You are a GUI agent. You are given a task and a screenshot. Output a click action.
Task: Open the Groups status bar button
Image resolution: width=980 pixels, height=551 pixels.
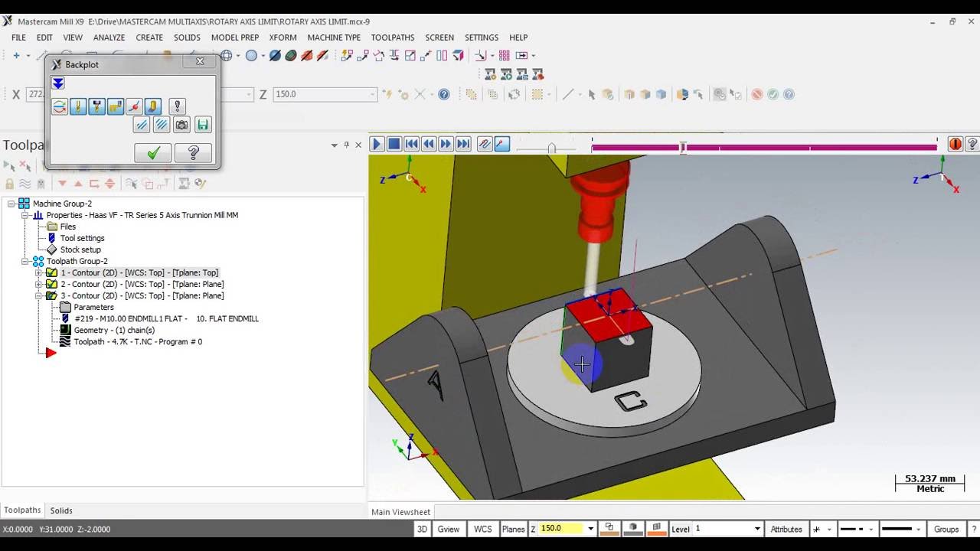(x=946, y=529)
